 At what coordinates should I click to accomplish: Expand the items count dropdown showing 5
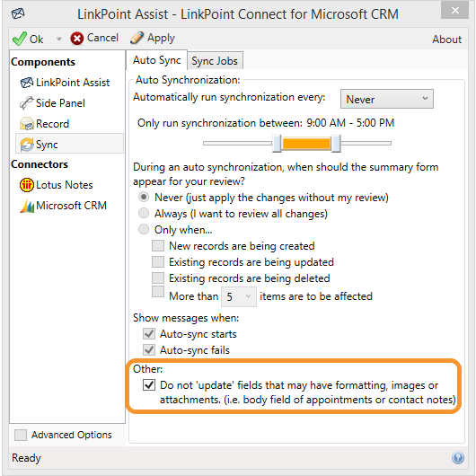pyautogui.click(x=239, y=296)
